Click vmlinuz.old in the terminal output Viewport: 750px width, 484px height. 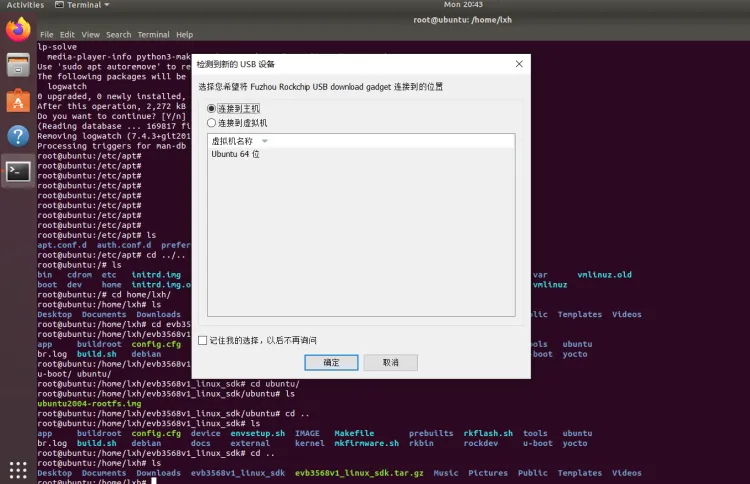[604, 275]
